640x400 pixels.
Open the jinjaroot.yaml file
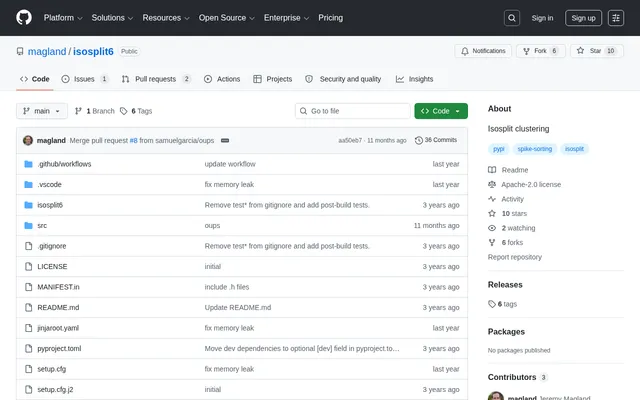[x=58, y=328]
